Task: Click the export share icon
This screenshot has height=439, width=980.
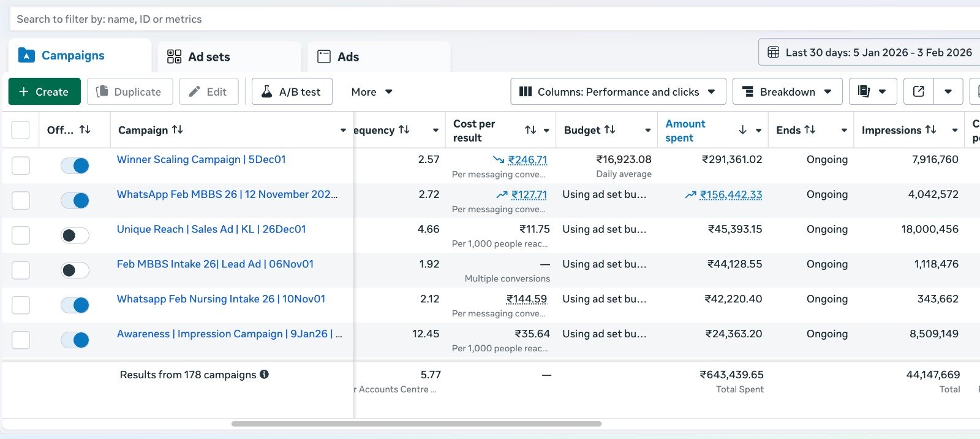Action: click(x=919, y=91)
